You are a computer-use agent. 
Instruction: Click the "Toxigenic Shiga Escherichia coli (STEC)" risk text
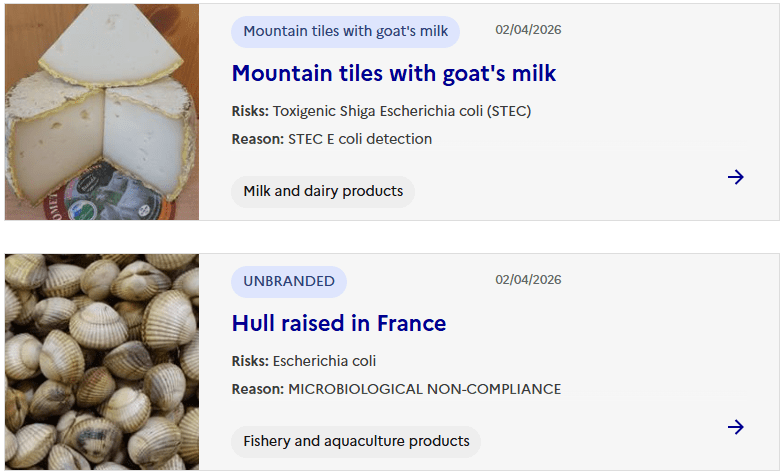pos(402,111)
